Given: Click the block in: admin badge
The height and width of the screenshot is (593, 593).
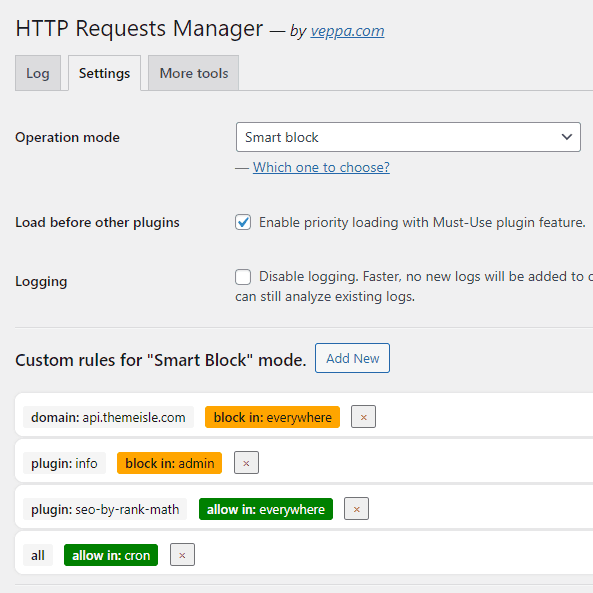Looking at the screenshot, I should (169, 463).
